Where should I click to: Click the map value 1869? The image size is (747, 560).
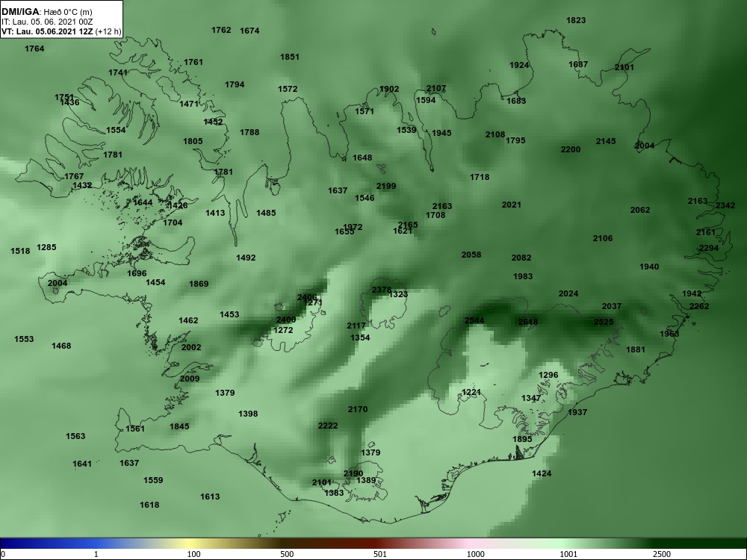pyautogui.click(x=199, y=284)
